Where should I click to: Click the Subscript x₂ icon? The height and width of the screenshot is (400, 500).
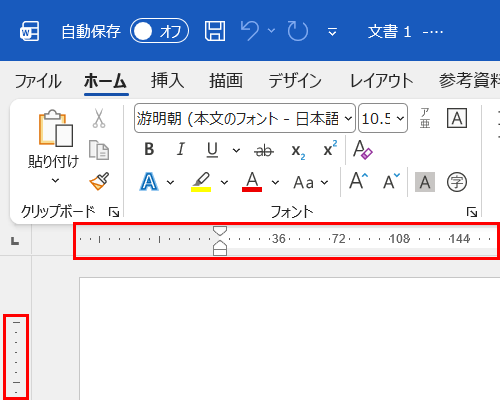pyautogui.click(x=298, y=151)
